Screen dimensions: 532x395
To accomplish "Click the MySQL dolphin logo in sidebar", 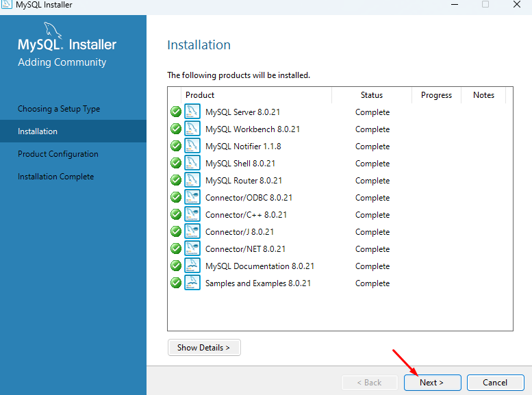I will (x=53, y=31).
